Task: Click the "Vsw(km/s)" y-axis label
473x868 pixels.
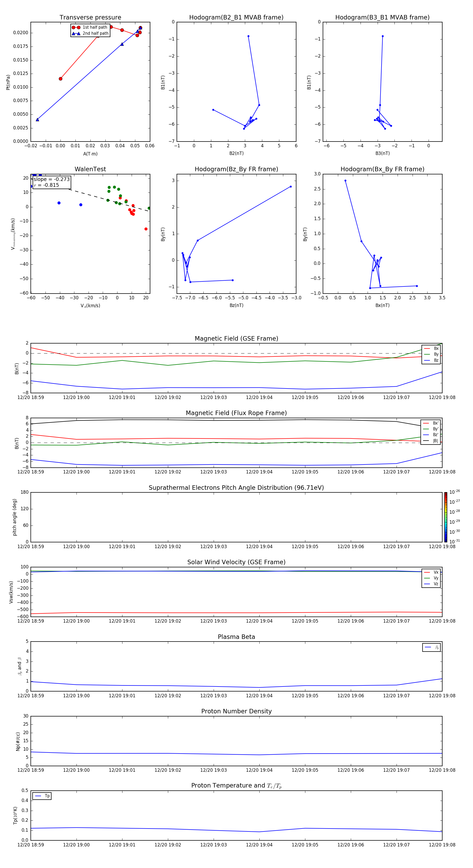Action: pos(11,592)
